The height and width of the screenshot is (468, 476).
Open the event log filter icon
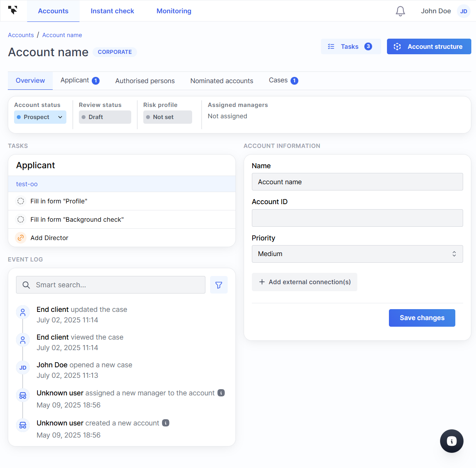point(219,285)
